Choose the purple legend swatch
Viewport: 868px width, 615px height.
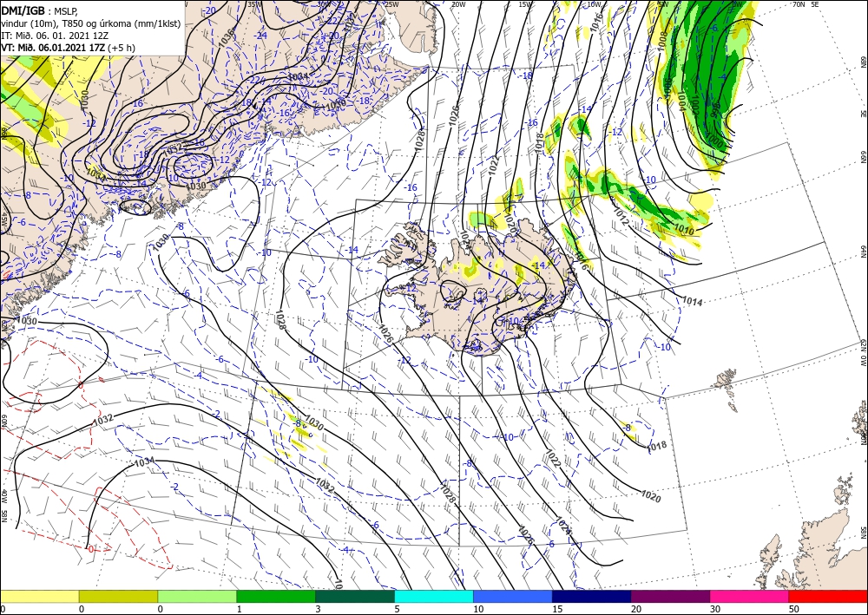pos(670,596)
